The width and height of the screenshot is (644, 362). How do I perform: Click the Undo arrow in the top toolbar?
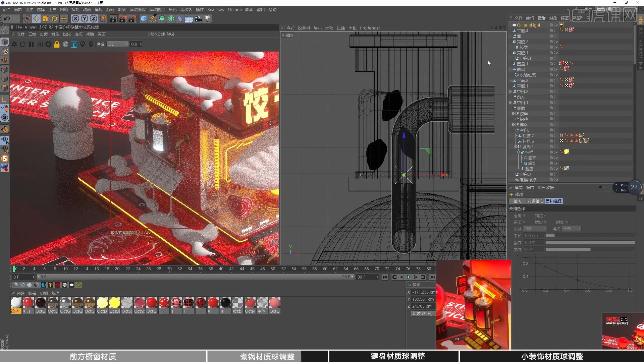7,19
